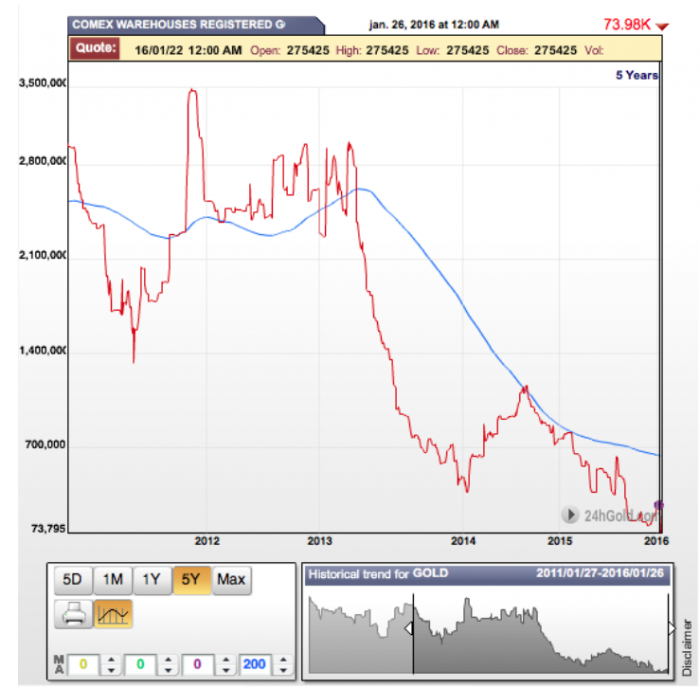Click the printer icon
The width and height of the screenshot is (700, 688).
[x=74, y=615]
